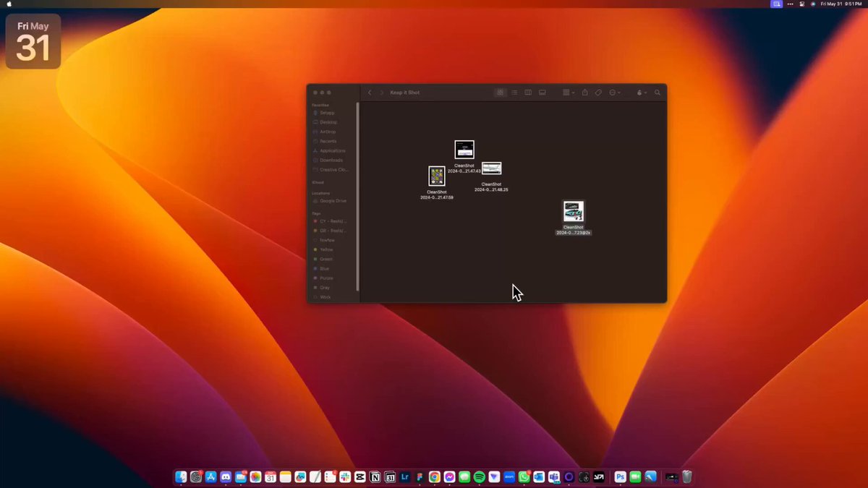The width and height of the screenshot is (868, 488).
Task: Open Setapp in Finder sidebar
Action: pyautogui.click(x=328, y=113)
